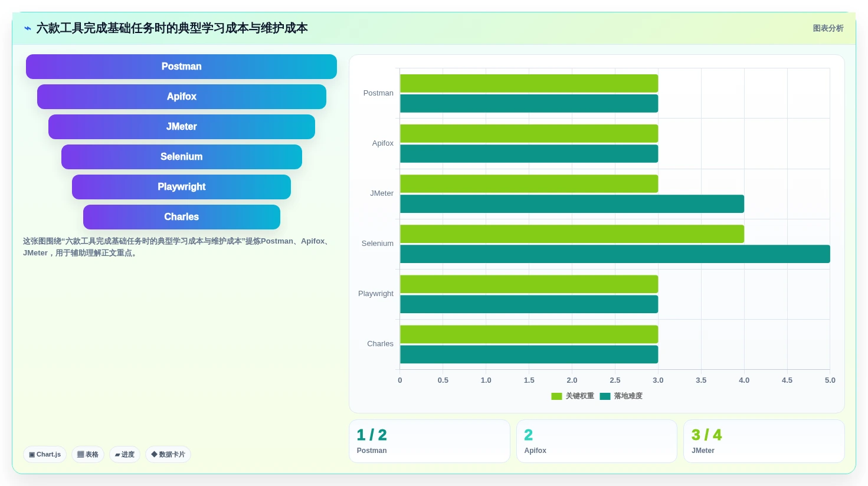The width and height of the screenshot is (868, 486).
Task: Click Apifox's light green 关键权重 bar
Action: pyautogui.click(x=529, y=133)
